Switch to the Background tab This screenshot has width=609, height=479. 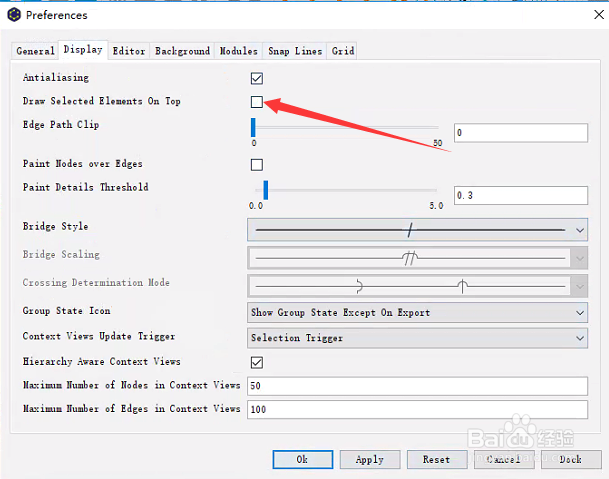pyautogui.click(x=182, y=51)
